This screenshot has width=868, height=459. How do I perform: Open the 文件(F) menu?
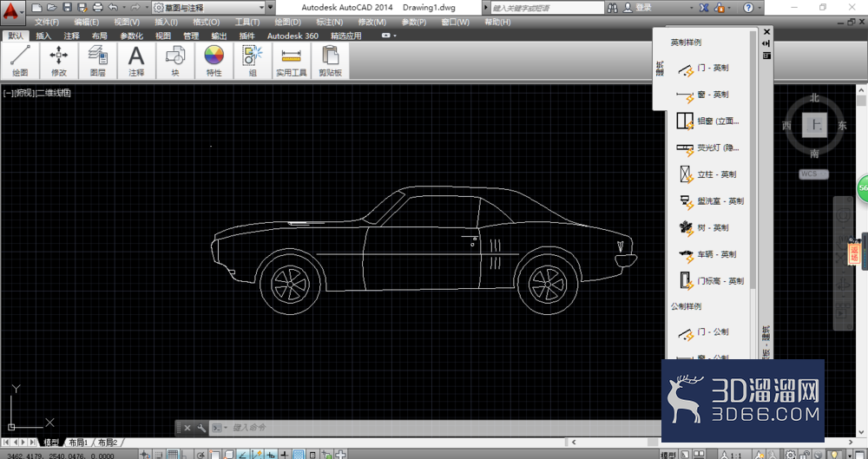(x=47, y=23)
